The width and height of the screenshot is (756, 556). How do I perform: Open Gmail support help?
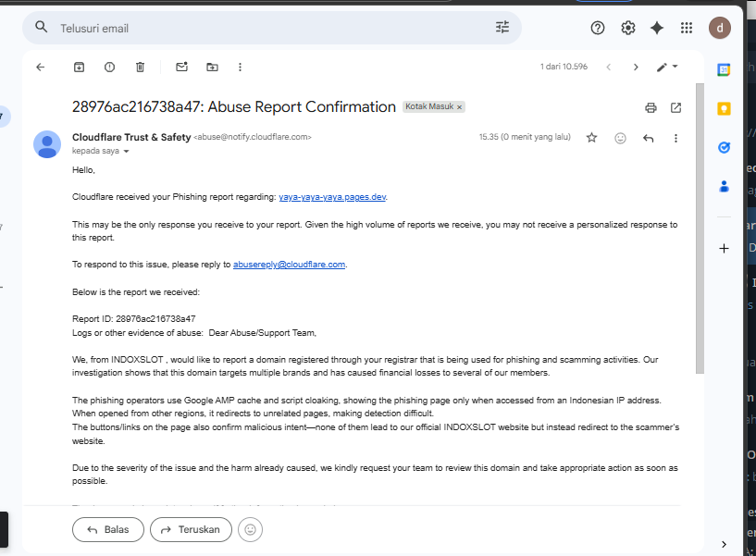[x=598, y=28]
